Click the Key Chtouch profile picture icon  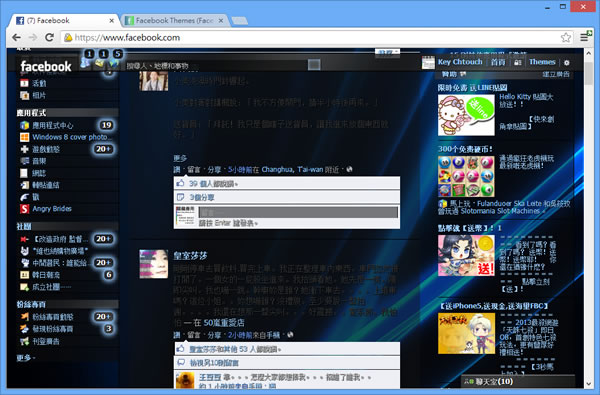tap(428, 62)
